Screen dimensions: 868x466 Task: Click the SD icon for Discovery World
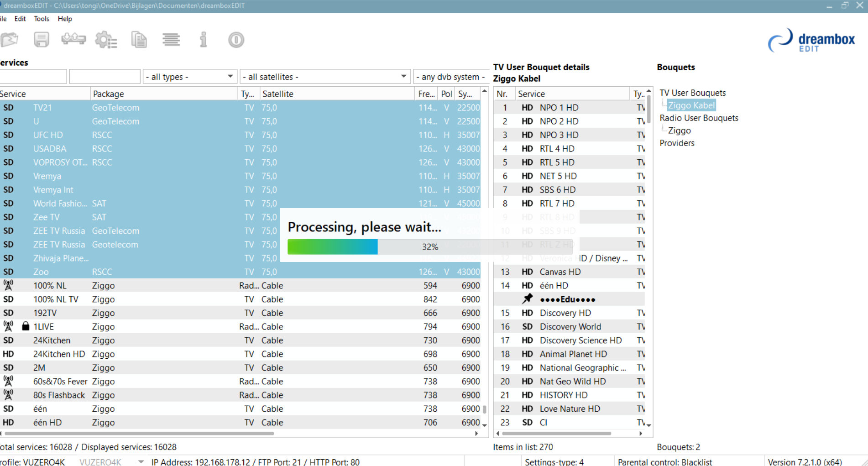click(x=527, y=326)
